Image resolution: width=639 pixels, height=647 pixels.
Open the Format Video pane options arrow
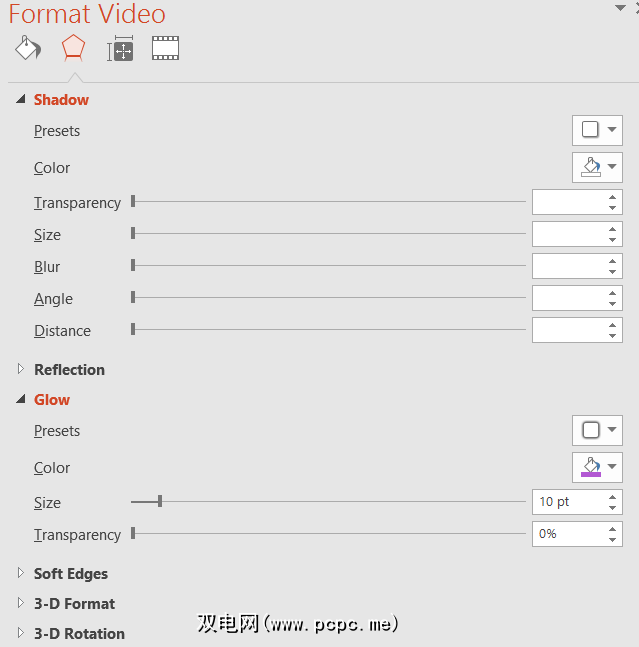pyautogui.click(x=620, y=7)
